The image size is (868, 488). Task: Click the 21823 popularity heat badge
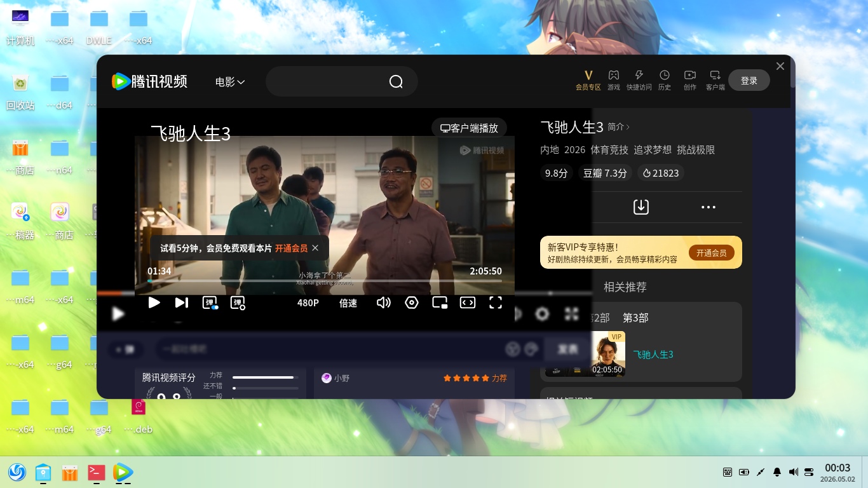pos(661,173)
